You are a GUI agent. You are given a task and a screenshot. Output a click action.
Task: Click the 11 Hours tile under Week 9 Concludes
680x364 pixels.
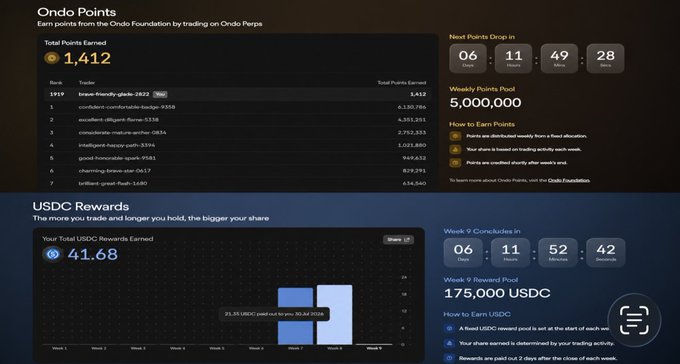[x=510, y=253]
